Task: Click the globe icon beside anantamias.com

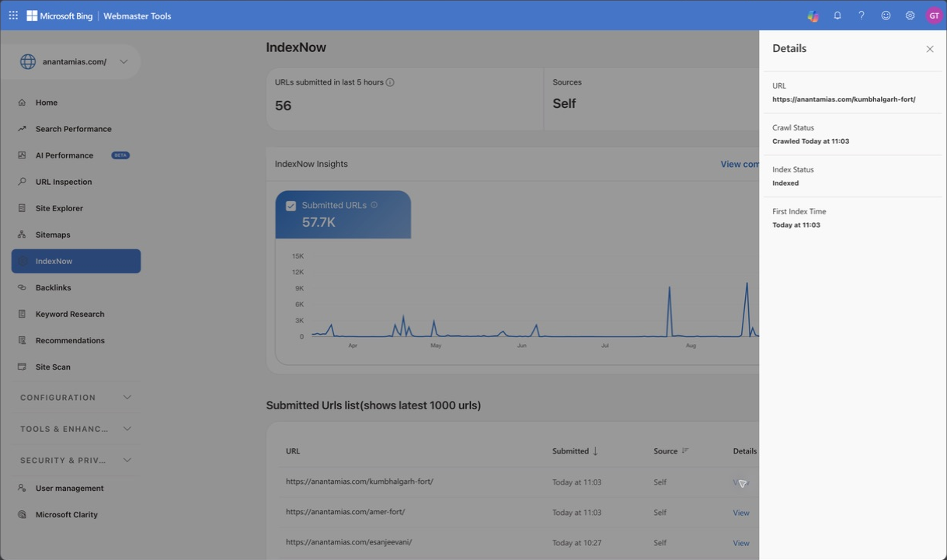Action: click(x=28, y=61)
